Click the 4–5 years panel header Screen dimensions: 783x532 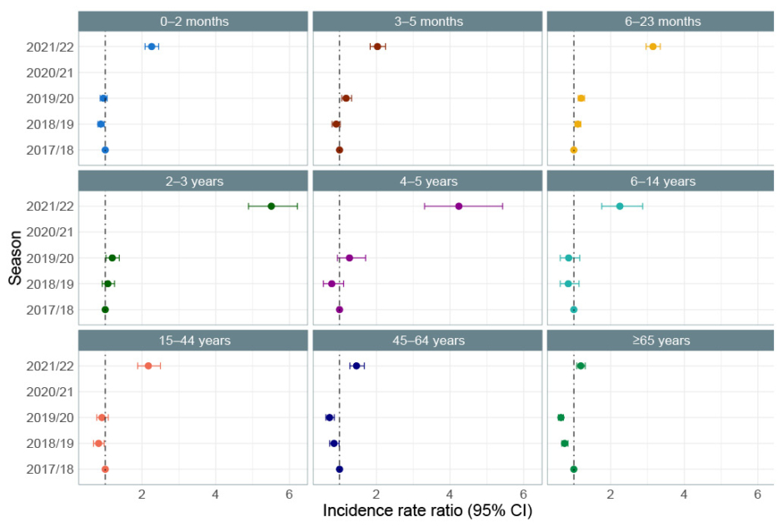click(426, 181)
